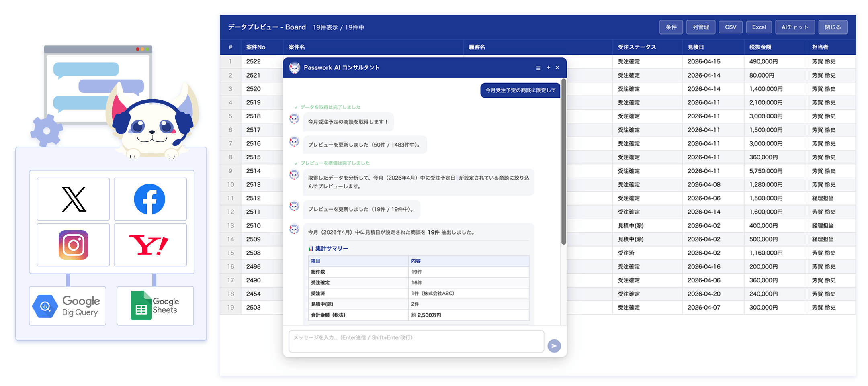The height and width of the screenshot is (386, 868).
Task: Open the chat panel hamburger menu
Action: pyautogui.click(x=538, y=68)
